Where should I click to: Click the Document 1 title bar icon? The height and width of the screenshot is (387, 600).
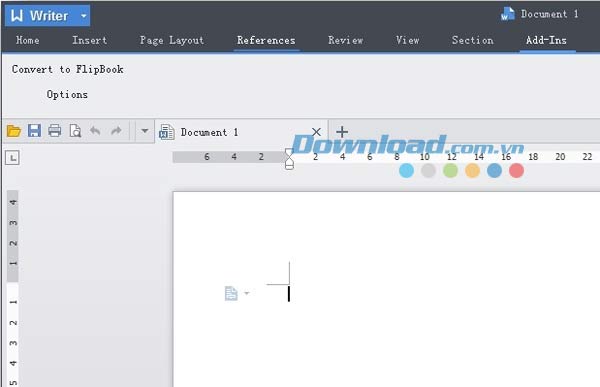click(x=507, y=14)
